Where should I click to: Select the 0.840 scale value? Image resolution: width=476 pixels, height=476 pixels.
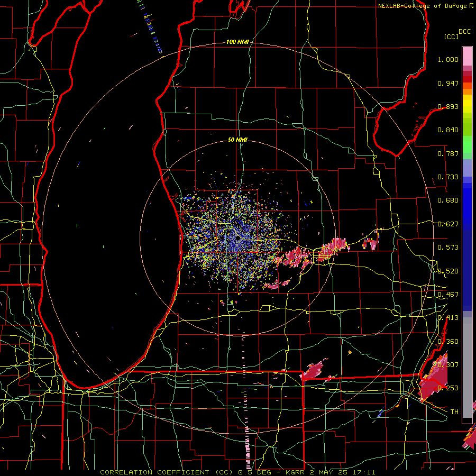coord(448,130)
